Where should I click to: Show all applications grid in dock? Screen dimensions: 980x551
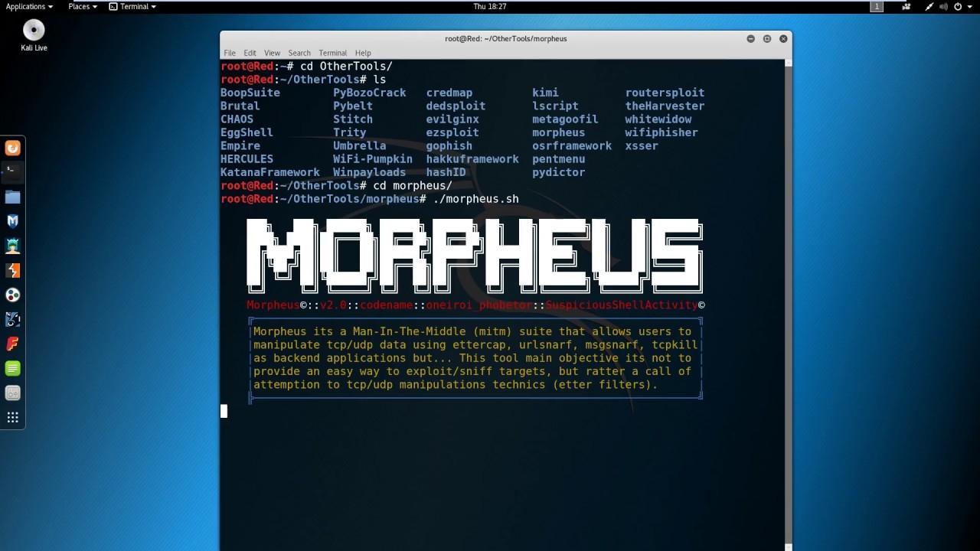pos(12,417)
